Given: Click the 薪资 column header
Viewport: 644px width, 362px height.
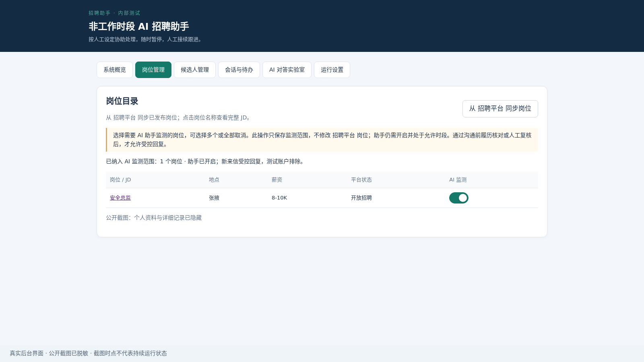Looking at the screenshot, I should tap(277, 180).
